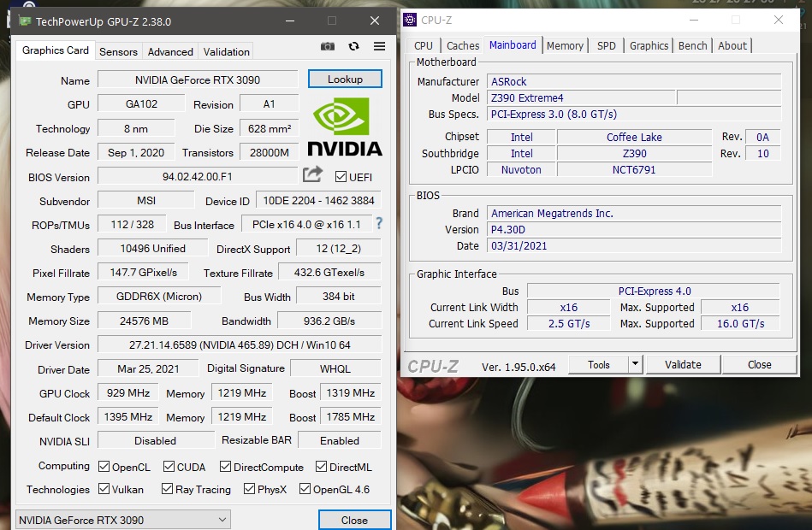
Task: Switch to the Advanced tab in GPU-Z
Action: coord(170,52)
